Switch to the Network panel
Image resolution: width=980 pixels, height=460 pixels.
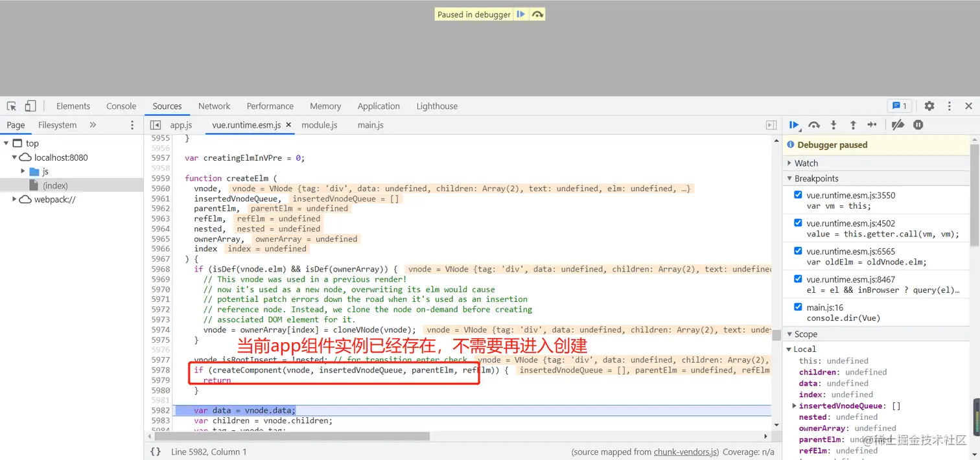[215, 106]
